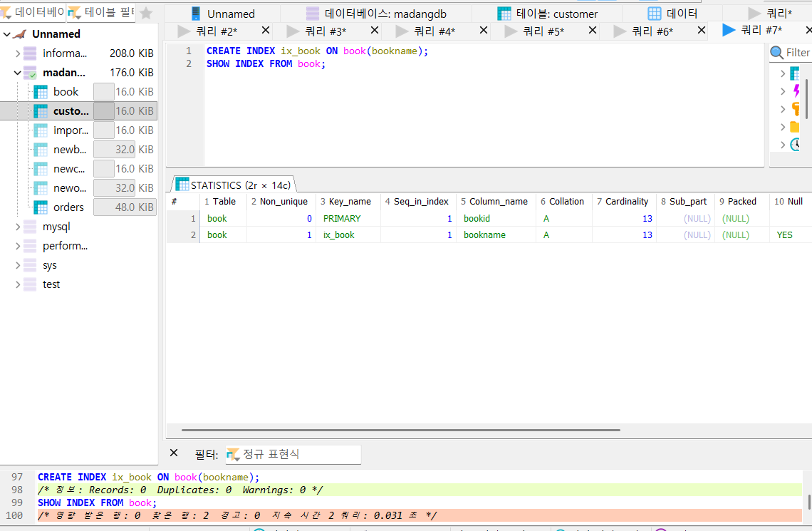Screen dimensions: 812x531
Task: Sort by the Cardinality column header
Action: 624,202
